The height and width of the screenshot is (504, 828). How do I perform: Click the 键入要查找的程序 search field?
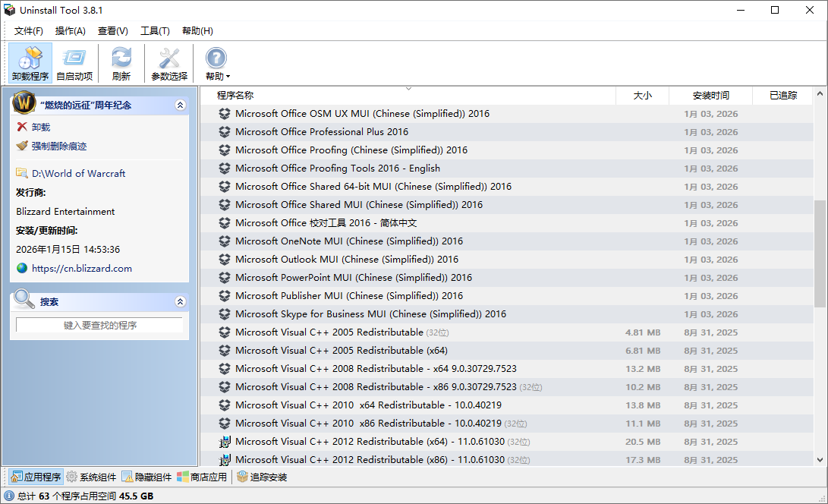(99, 325)
